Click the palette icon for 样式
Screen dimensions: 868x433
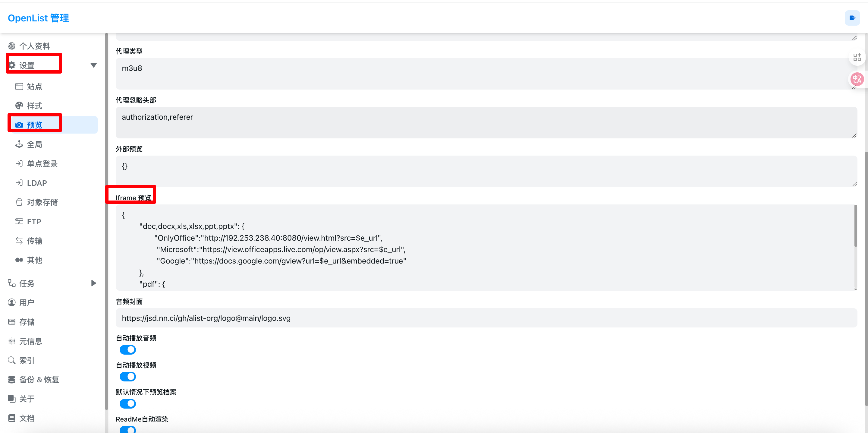19,106
